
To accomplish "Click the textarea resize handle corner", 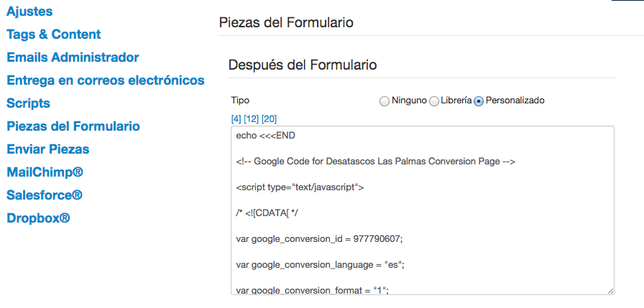I will 610,291.
